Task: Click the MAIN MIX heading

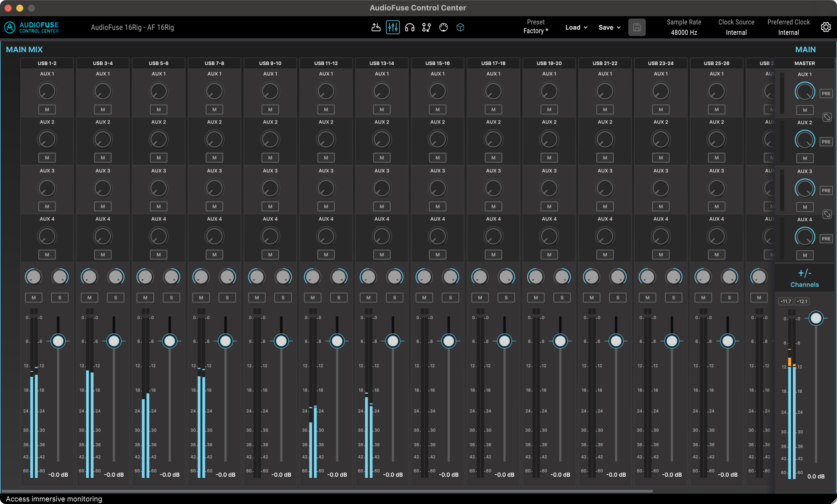Action: point(25,50)
